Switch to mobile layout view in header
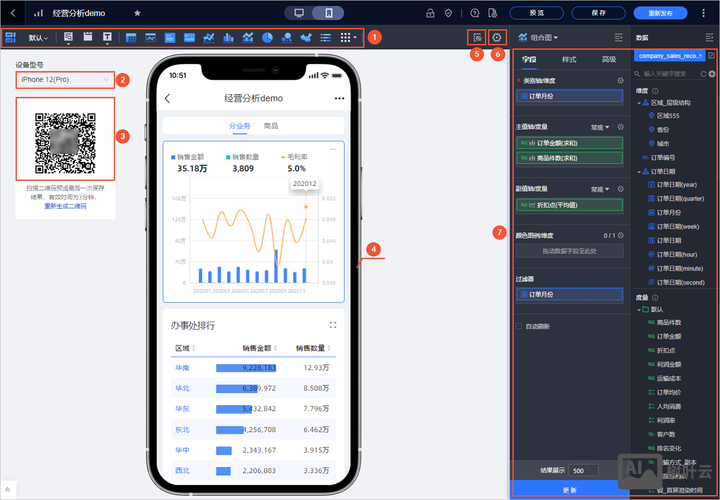 tap(328, 13)
